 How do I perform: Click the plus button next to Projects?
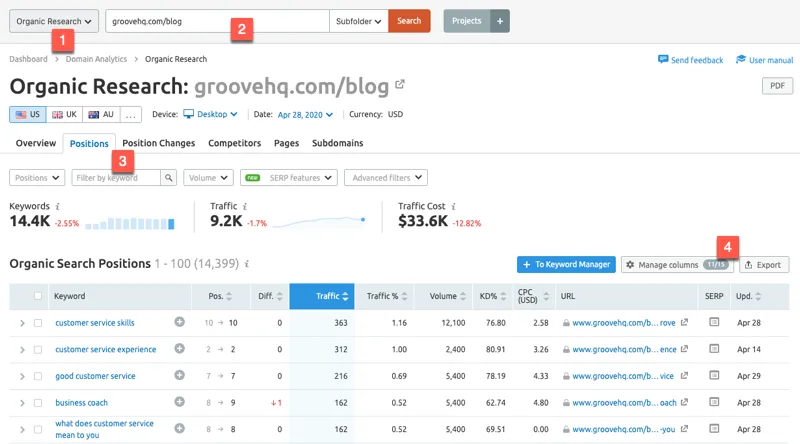tap(500, 21)
